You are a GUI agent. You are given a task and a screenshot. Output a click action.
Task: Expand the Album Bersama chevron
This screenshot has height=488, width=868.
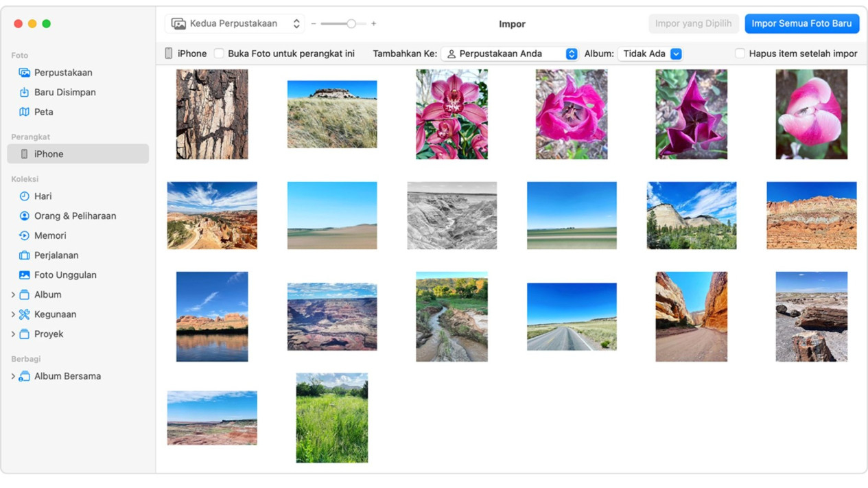tap(13, 376)
